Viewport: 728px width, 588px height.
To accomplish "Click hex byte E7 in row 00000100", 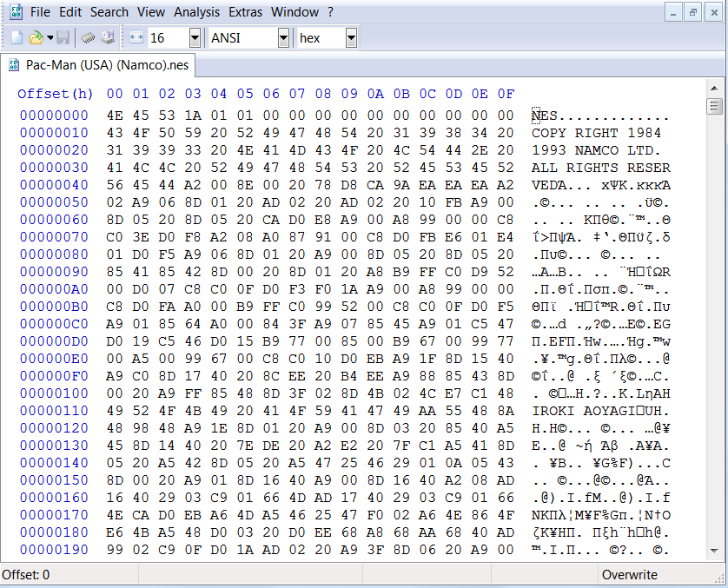I will click(453, 393).
